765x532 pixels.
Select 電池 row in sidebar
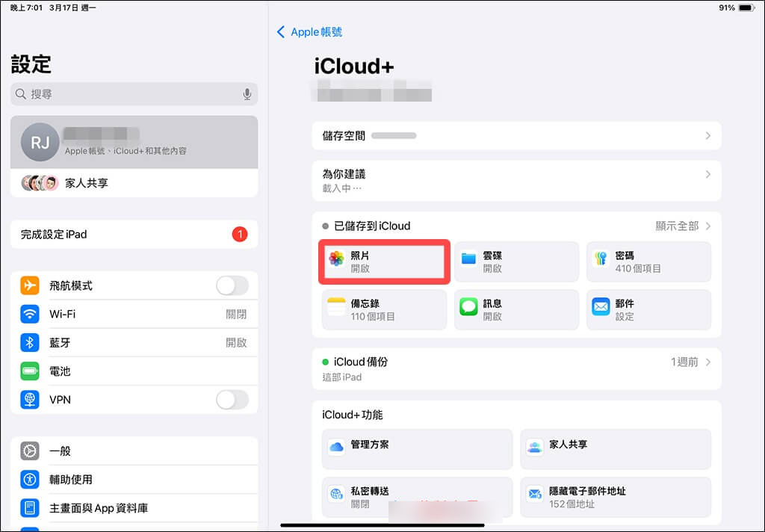(x=134, y=371)
